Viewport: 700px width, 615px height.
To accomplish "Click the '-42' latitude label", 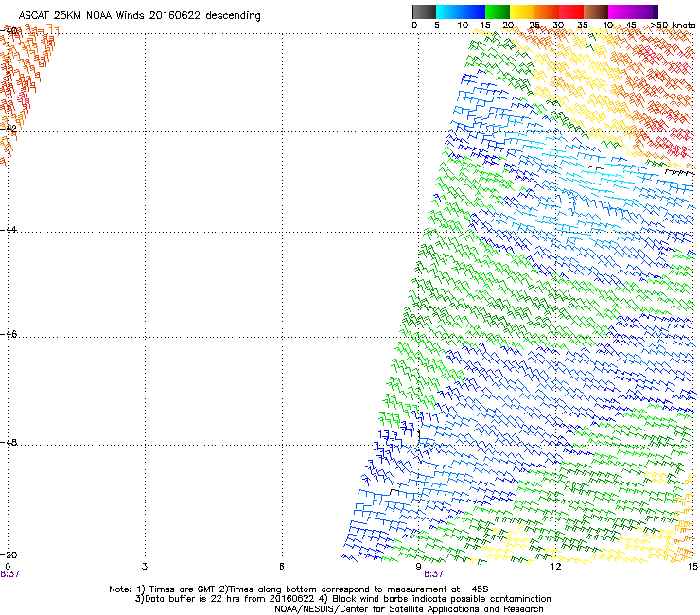I will [9, 128].
